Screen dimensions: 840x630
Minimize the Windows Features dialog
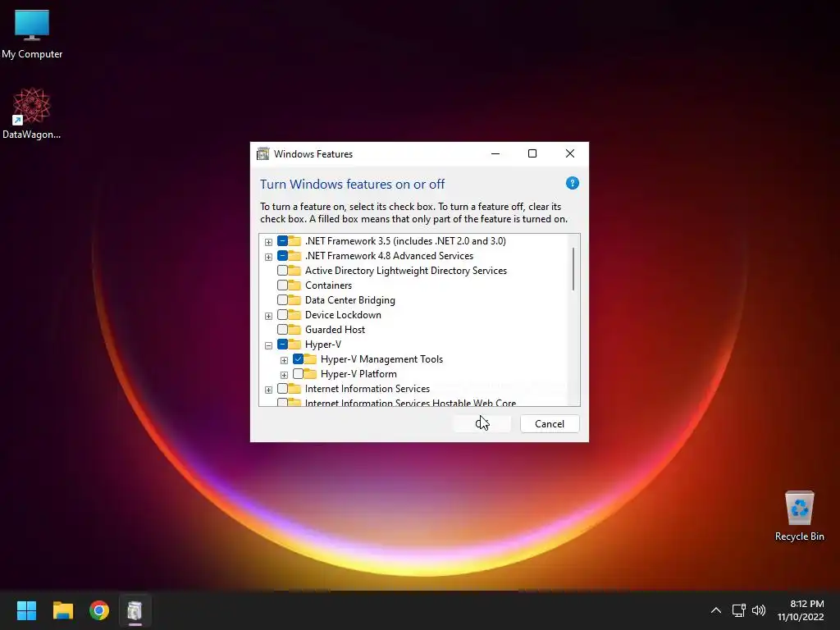[495, 153]
